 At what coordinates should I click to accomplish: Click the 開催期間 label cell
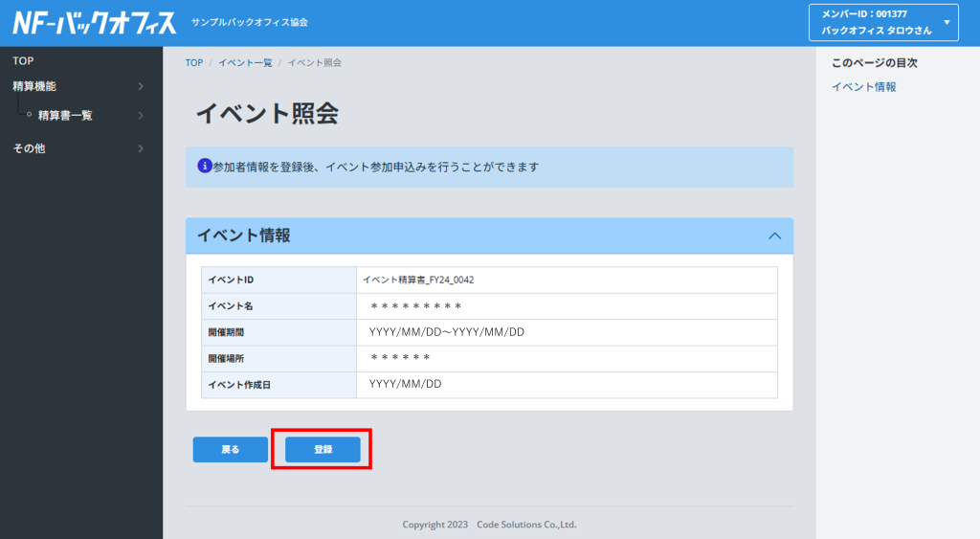pos(278,332)
